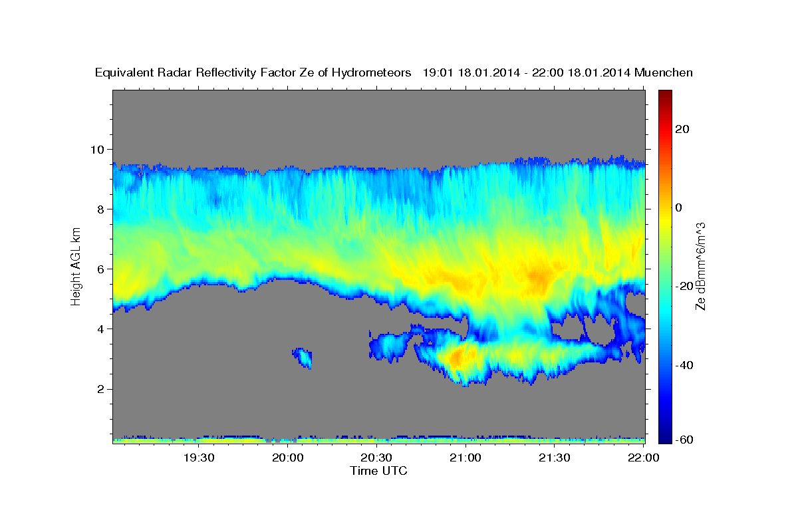This screenshot has width=798, height=532.
Task: Click the 20:30 time tick label
Action: point(376,458)
